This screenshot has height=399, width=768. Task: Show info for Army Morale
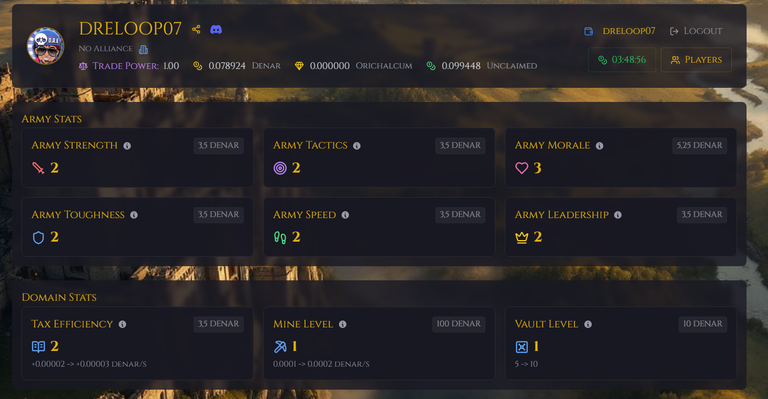point(600,146)
